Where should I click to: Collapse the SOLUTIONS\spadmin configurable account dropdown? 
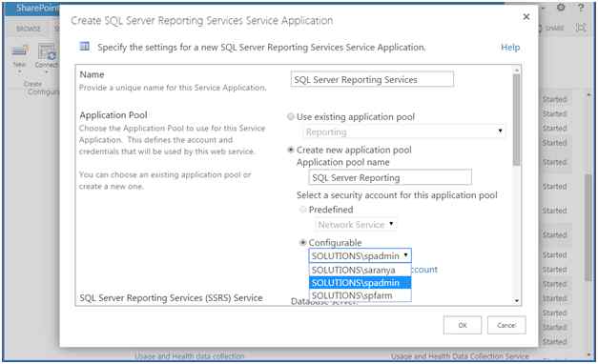tap(360, 255)
